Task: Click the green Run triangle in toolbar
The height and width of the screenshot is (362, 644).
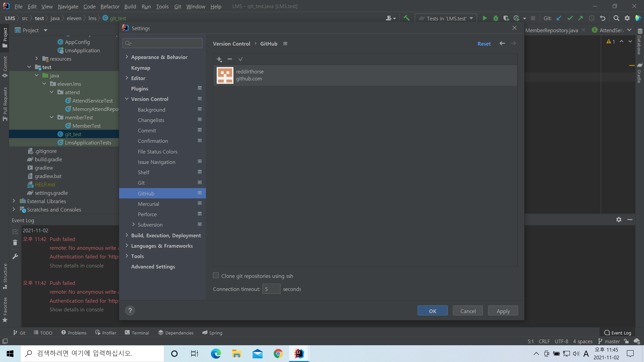Action: click(x=485, y=18)
